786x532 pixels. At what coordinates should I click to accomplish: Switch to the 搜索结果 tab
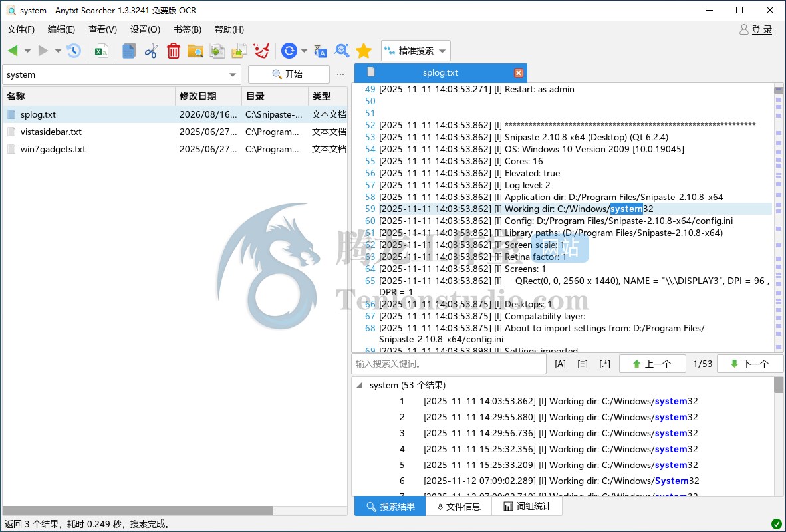coord(390,507)
